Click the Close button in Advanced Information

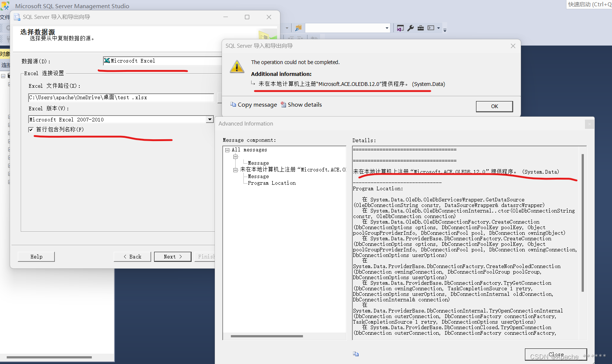(x=556, y=354)
